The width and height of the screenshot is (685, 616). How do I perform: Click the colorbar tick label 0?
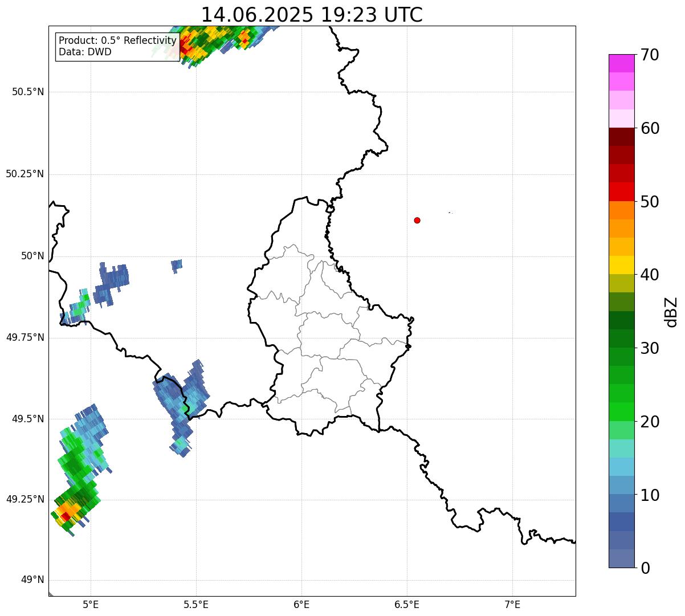pyautogui.click(x=645, y=568)
